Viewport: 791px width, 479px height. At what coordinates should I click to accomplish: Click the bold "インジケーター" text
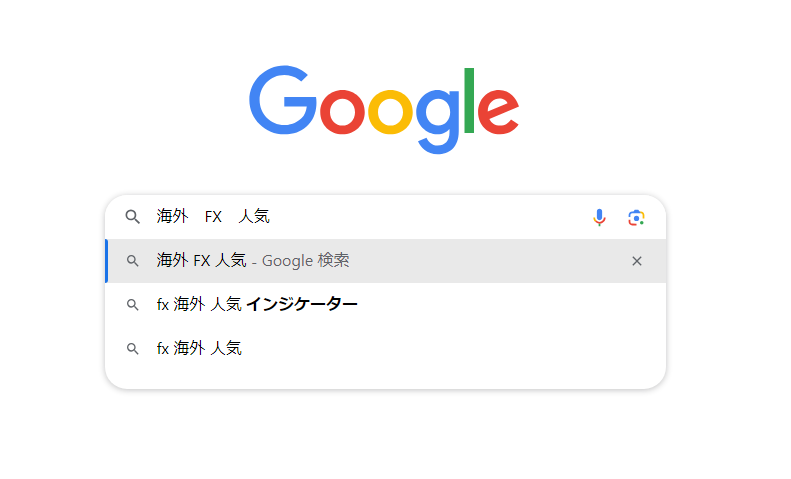tap(301, 305)
